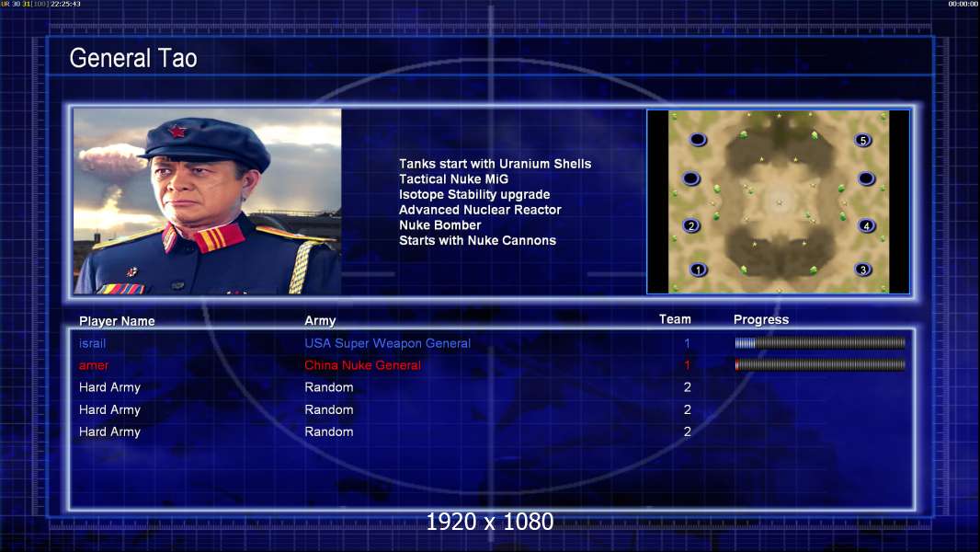Image resolution: width=980 pixels, height=552 pixels.
Task: Click israil's loading progress bar
Action: coord(820,342)
